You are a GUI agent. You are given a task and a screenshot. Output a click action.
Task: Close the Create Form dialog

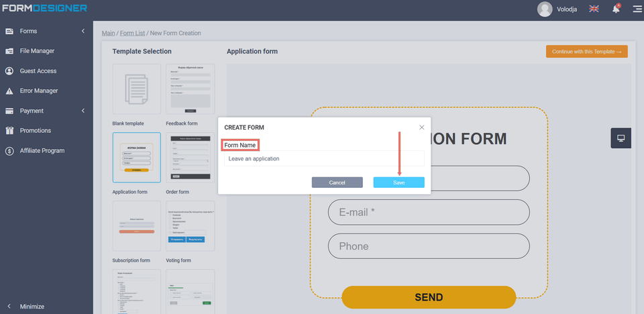[x=422, y=127]
